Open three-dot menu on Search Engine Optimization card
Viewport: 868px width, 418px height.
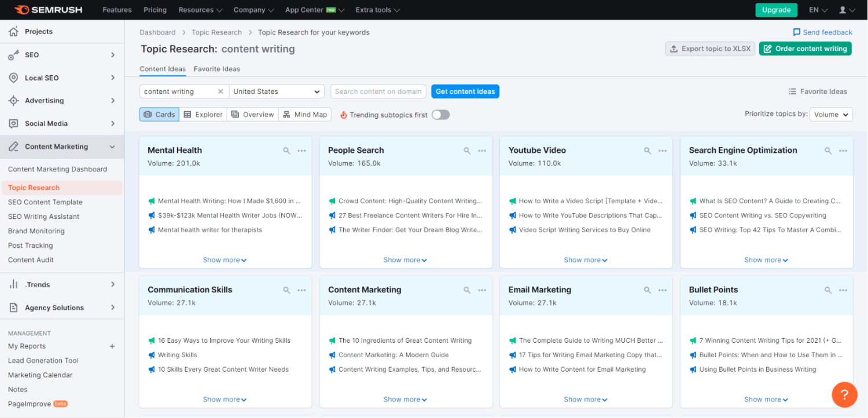(x=843, y=151)
